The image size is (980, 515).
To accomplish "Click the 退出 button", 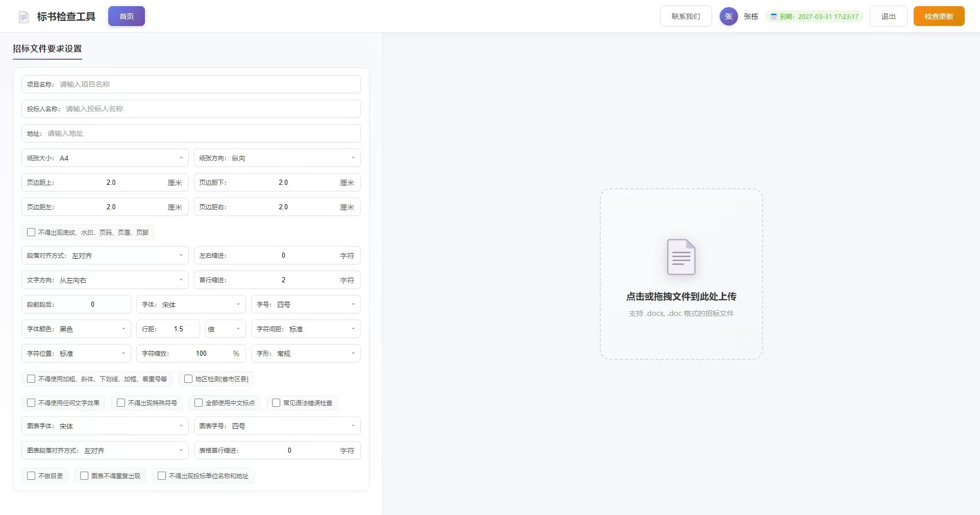I will 888,16.
